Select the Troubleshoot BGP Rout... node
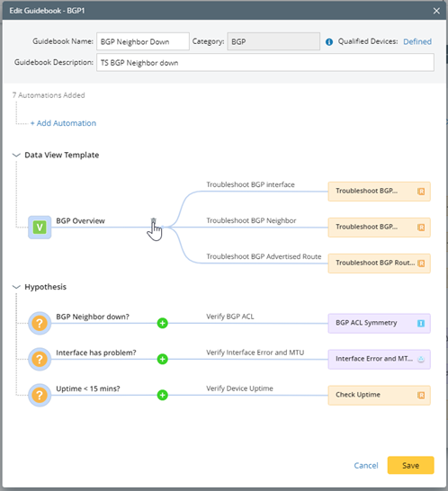Image resolution: width=448 pixels, height=491 pixels. [379, 263]
